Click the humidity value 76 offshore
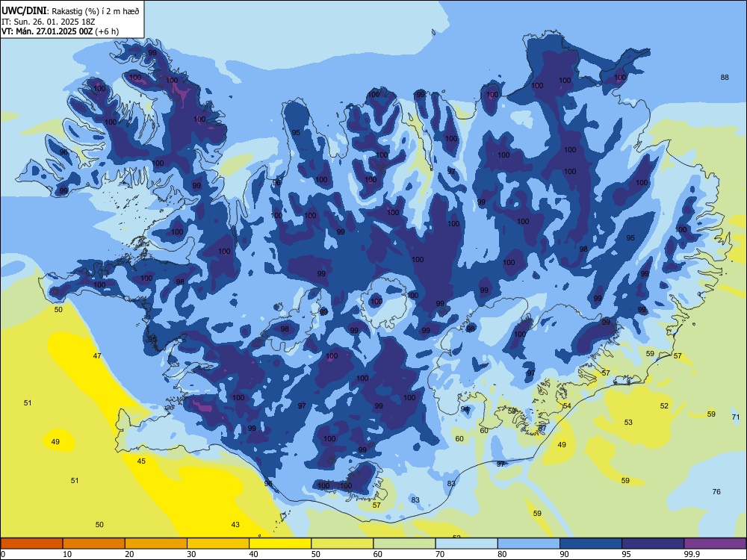Viewport: 747px width, 560px height. [716, 491]
